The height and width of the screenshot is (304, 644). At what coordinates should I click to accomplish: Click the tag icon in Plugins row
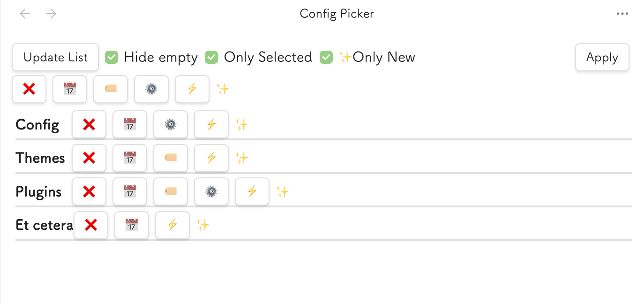[171, 191]
